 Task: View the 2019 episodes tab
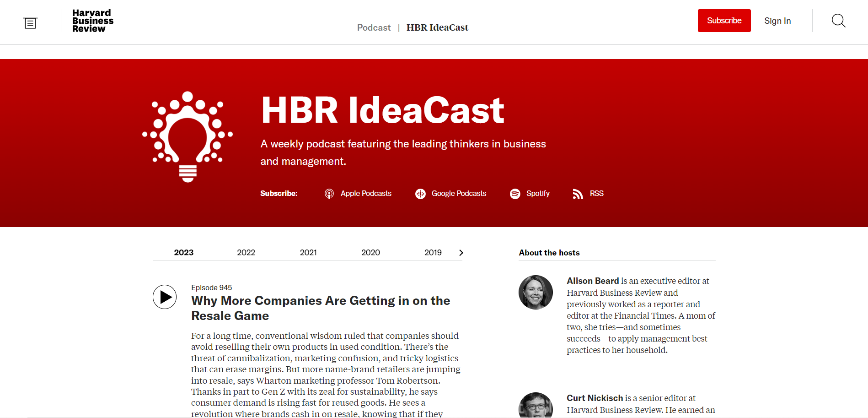pos(433,253)
